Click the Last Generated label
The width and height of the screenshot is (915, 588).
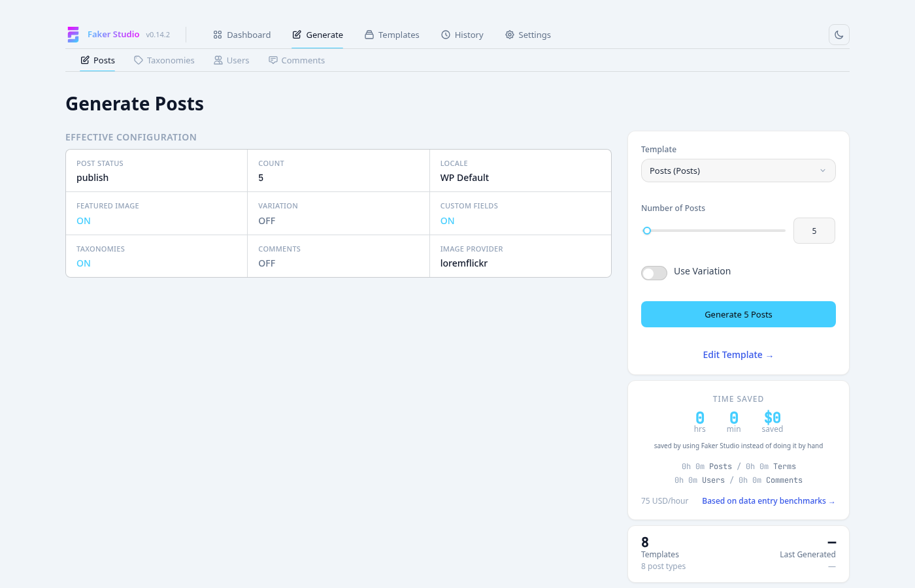(808, 555)
